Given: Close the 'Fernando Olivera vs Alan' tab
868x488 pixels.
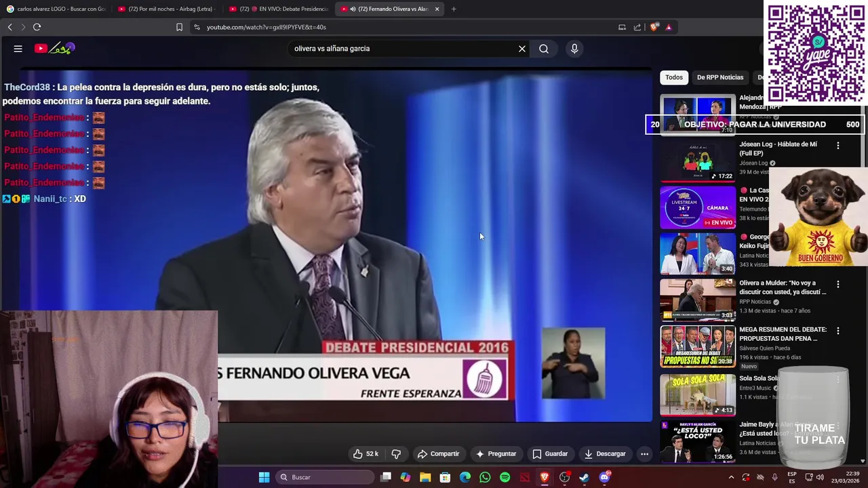Looking at the screenshot, I should (437, 9).
